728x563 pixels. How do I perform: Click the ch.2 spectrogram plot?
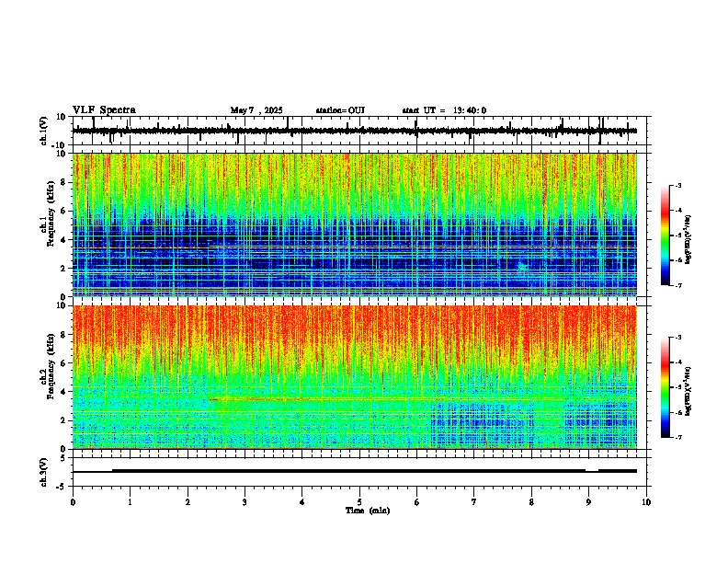coord(355,377)
